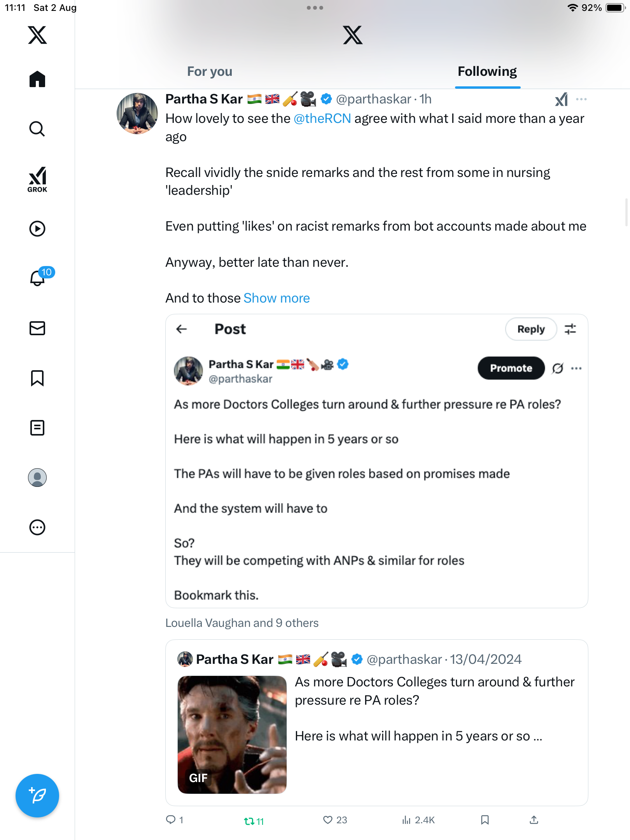Like the post with 23 likes

pos(328,820)
